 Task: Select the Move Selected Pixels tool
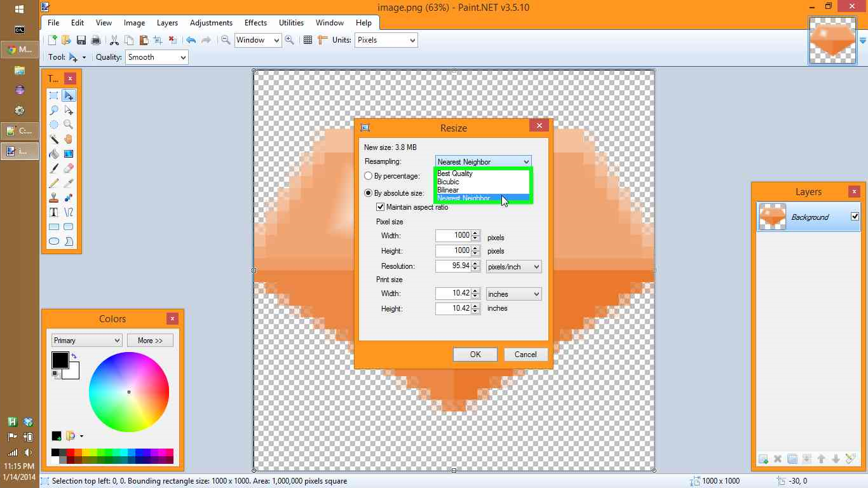[x=69, y=96]
